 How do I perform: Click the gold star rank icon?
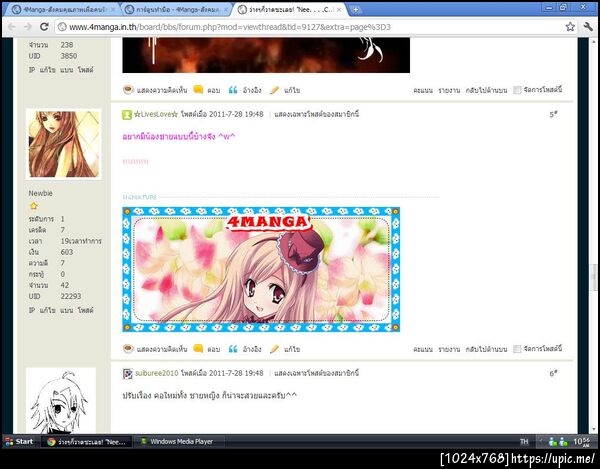pyautogui.click(x=34, y=206)
